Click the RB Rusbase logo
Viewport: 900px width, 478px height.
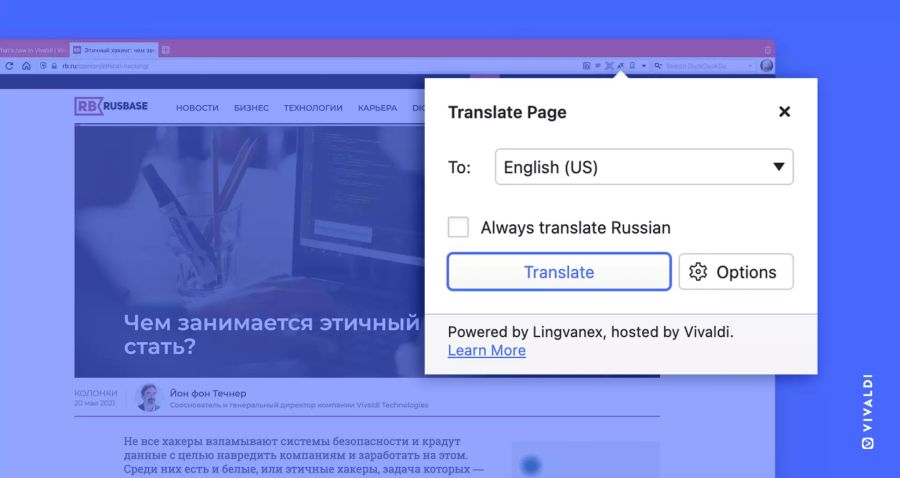pyautogui.click(x=111, y=106)
